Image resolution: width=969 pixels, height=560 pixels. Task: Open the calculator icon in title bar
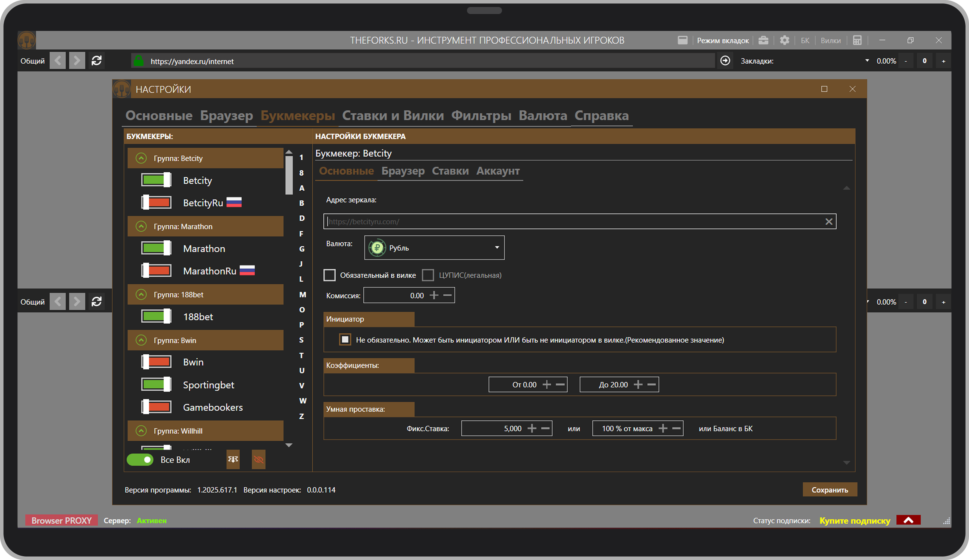click(x=857, y=40)
